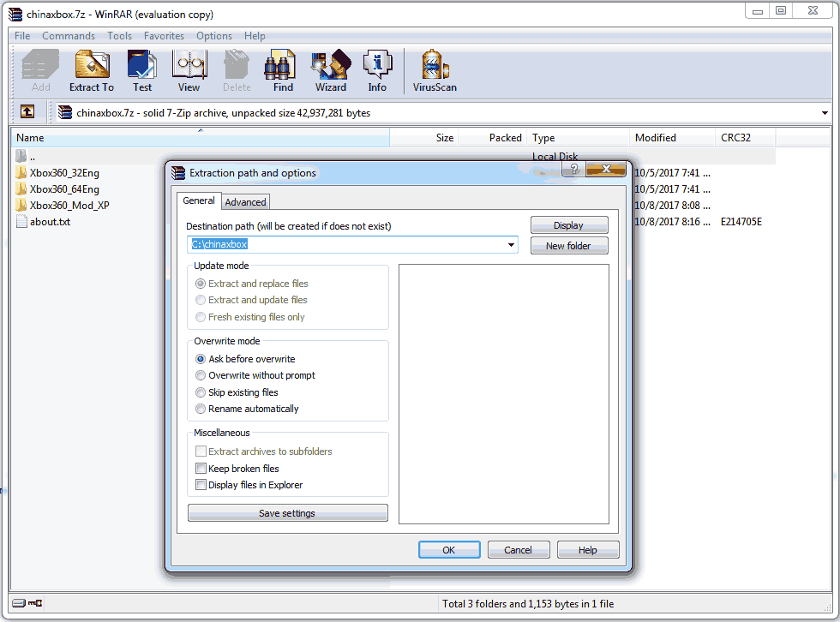Screen dimensions: 840x622
Task: Select the about.txt file name
Action: tap(50, 222)
